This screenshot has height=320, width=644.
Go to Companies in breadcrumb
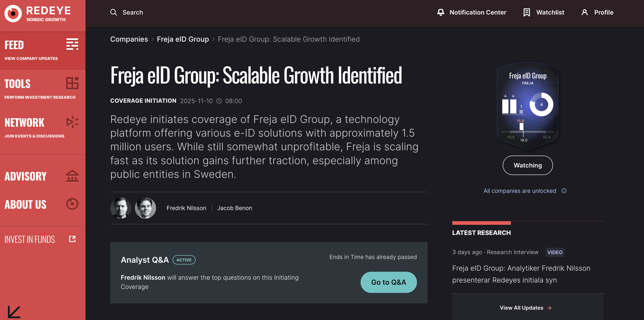click(129, 39)
